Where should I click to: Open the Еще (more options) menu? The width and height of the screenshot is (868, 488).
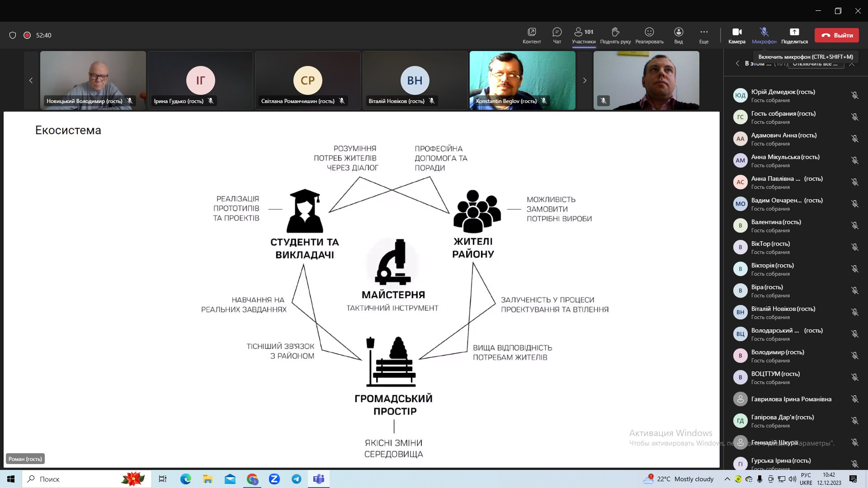coord(703,32)
